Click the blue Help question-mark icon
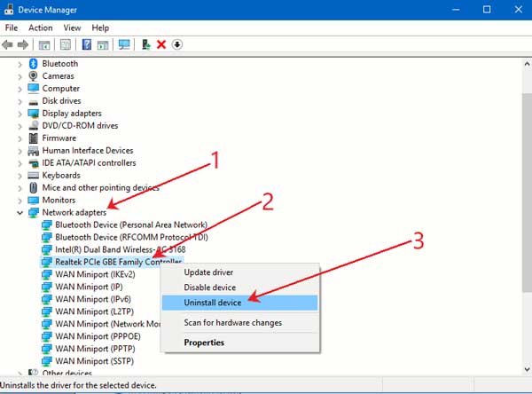This screenshot has width=532, height=394. tap(87, 44)
